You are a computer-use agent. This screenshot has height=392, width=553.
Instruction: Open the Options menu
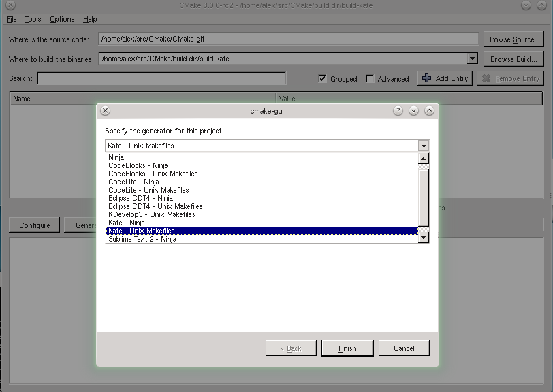pyautogui.click(x=62, y=20)
